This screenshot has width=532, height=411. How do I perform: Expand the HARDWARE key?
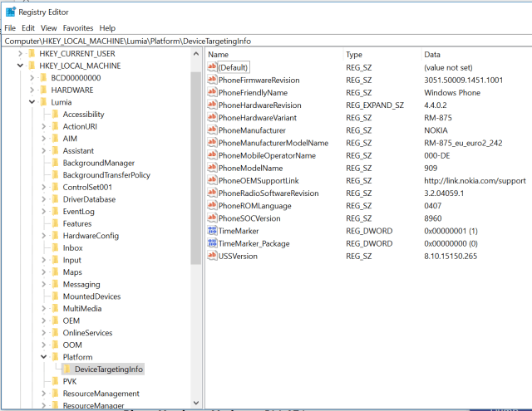pos(32,90)
